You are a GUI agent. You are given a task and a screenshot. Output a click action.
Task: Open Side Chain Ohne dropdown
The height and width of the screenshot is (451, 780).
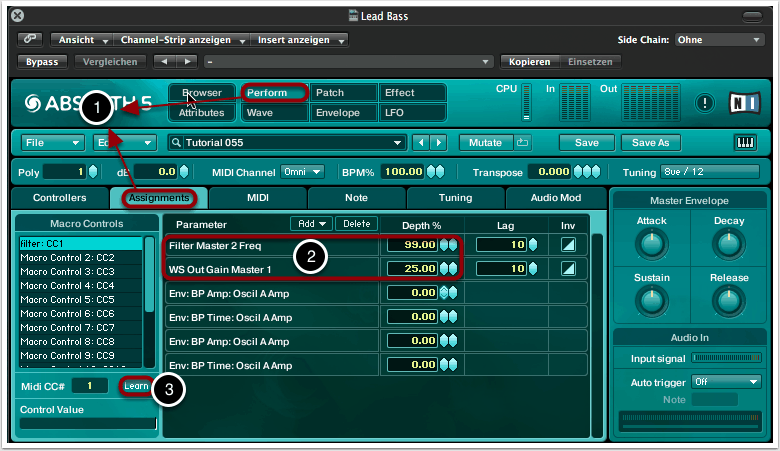[x=719, y=40]
